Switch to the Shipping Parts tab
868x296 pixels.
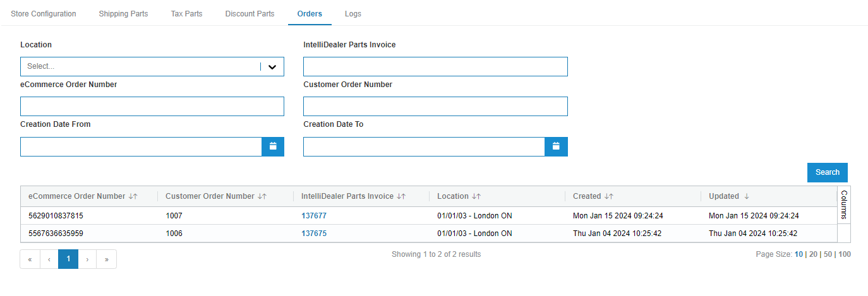click(123, 13)
